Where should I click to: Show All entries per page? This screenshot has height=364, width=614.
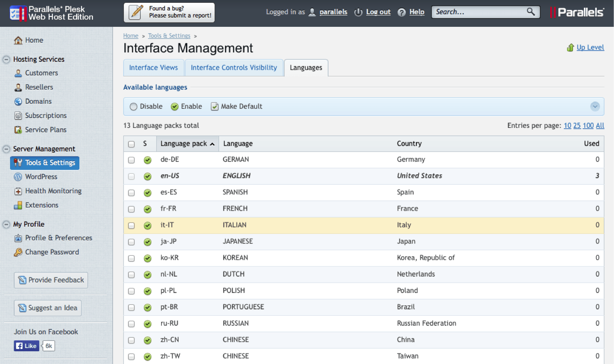point(600,126)
